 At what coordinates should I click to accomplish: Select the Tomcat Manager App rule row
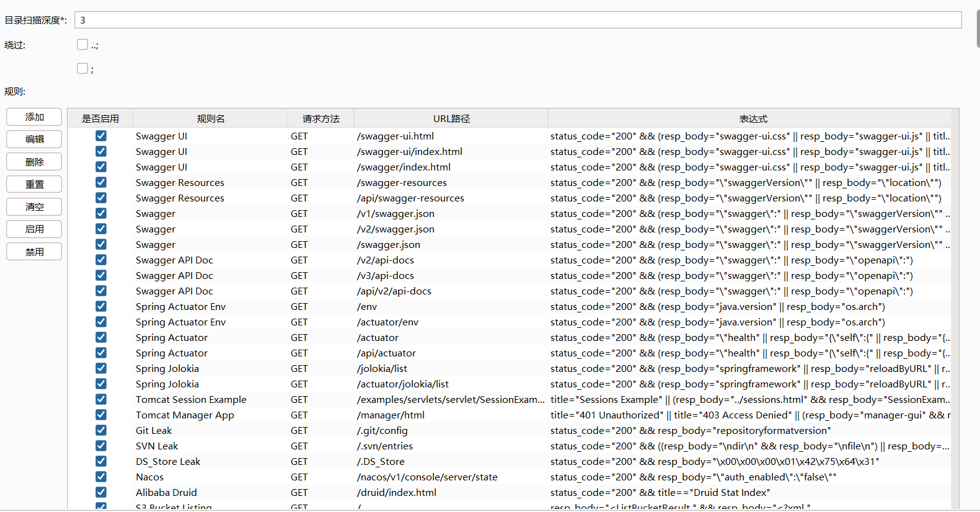[185, 415]
